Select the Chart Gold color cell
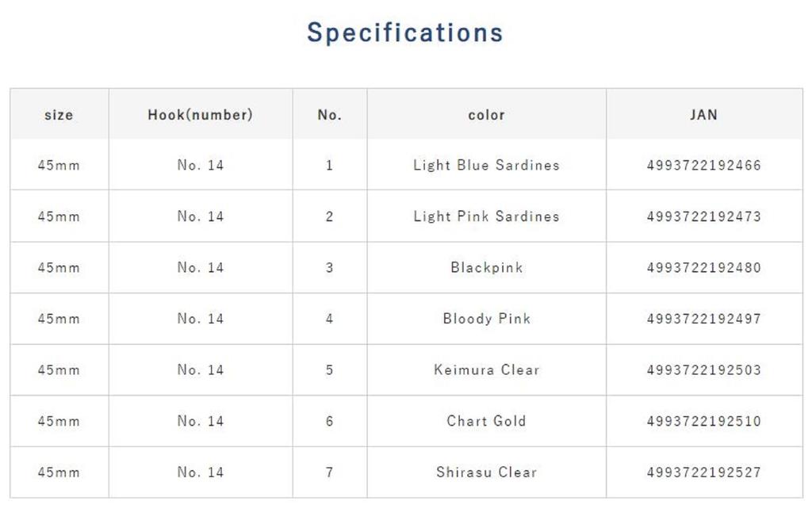 coord(486,421)
